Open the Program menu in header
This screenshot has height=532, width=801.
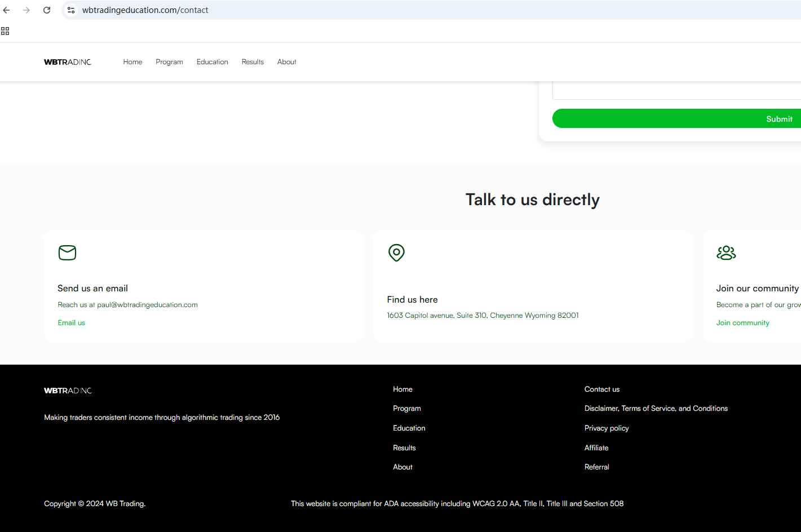[169, 62]
